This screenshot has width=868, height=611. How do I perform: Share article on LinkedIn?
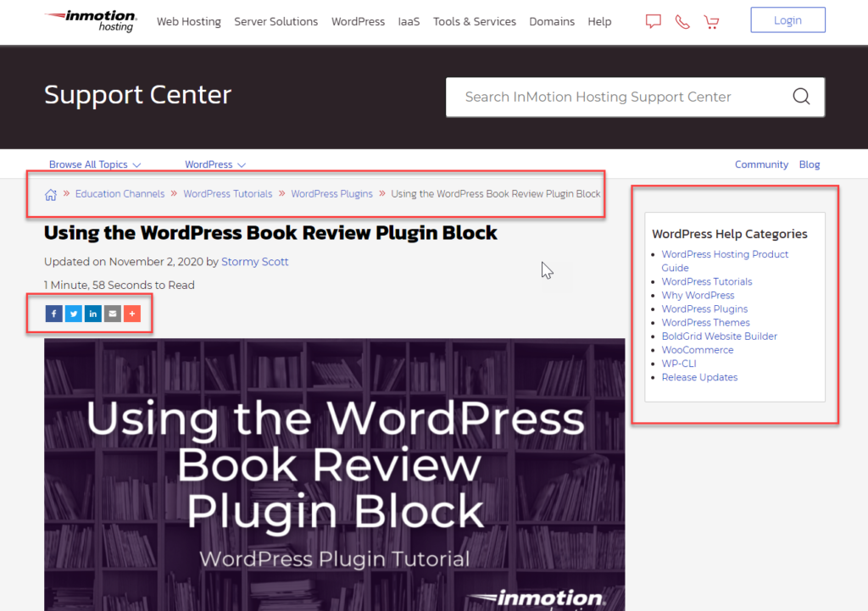click(x=93, y=314)
